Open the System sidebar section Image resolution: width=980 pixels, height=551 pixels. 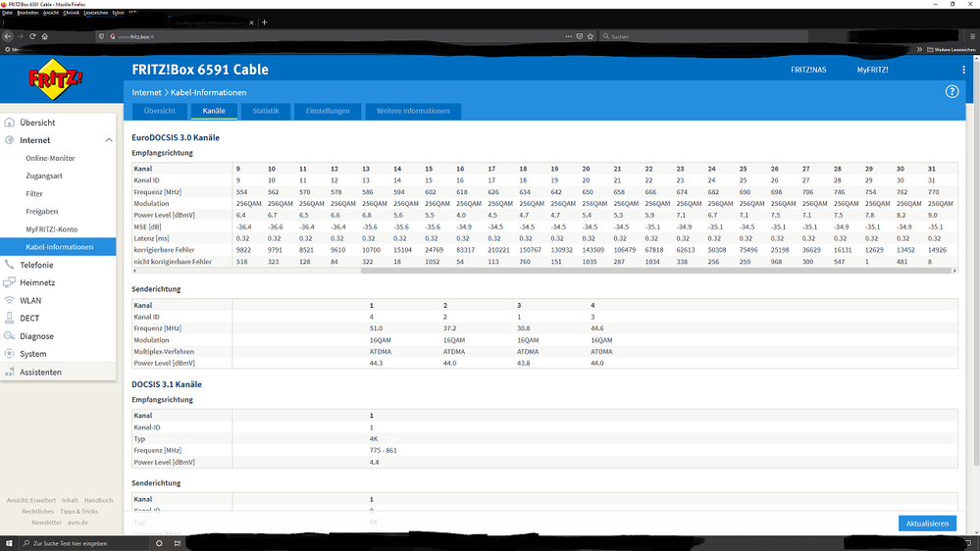click(x=58, y=354)
